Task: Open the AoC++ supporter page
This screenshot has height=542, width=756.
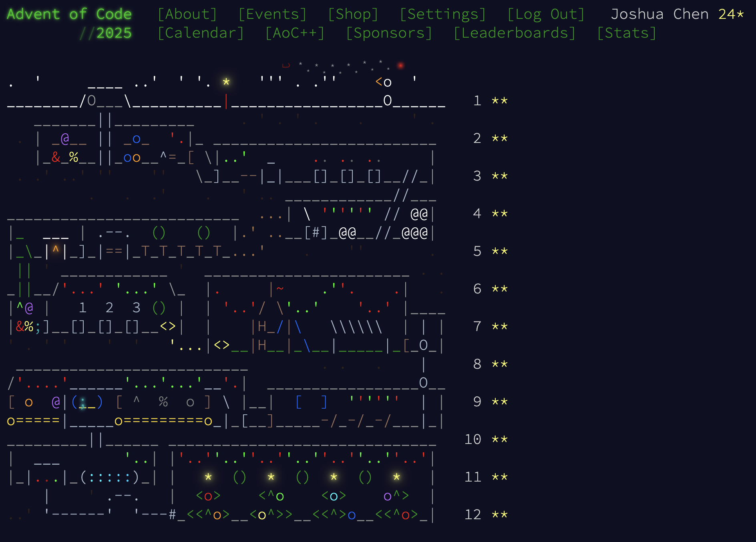Action: 295,33
